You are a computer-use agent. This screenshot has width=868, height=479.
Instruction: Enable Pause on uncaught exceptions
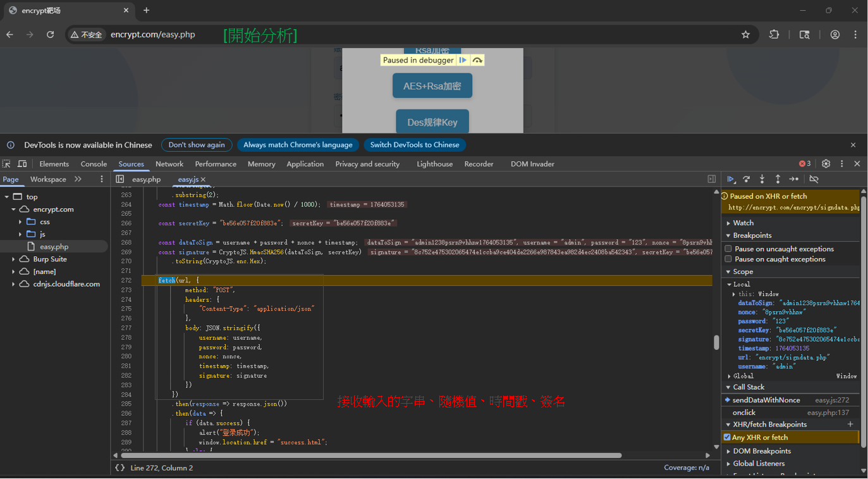click(728, 249)
